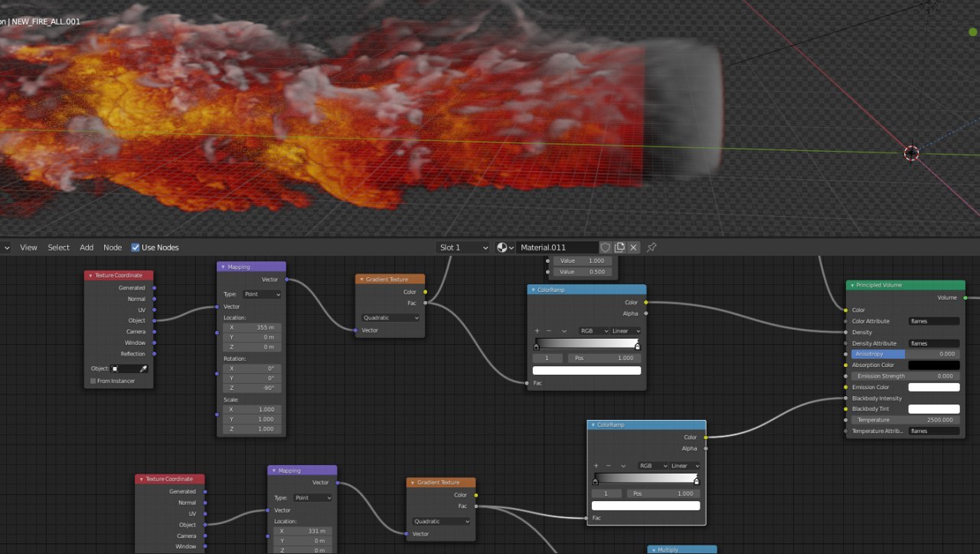980x554 pixels.
Task: Unlink Material.011 with the X icon
Action: 633,247
